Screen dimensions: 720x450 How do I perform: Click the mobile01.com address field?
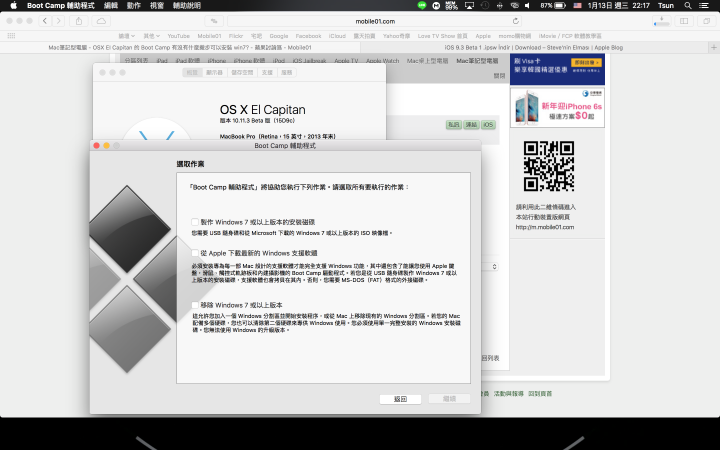point(375,21)
